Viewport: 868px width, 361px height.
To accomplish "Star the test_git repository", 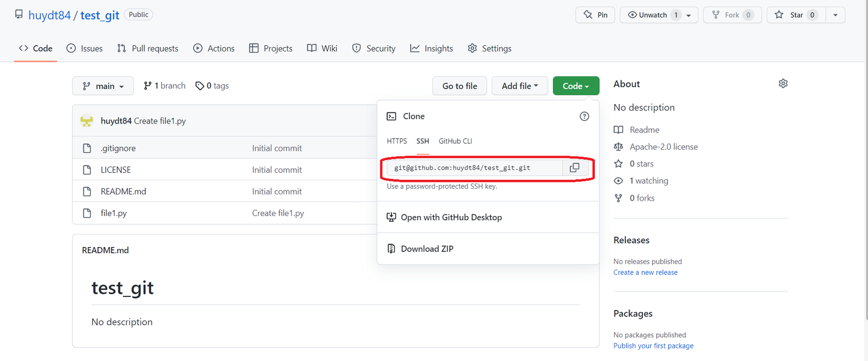I will coord(796,15).
